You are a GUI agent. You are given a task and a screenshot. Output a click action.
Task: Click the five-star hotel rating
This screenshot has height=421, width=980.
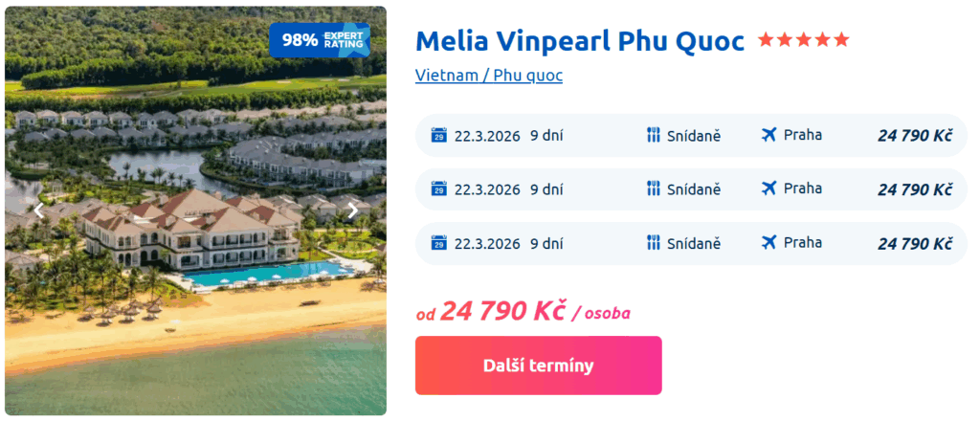coord(803,40)
